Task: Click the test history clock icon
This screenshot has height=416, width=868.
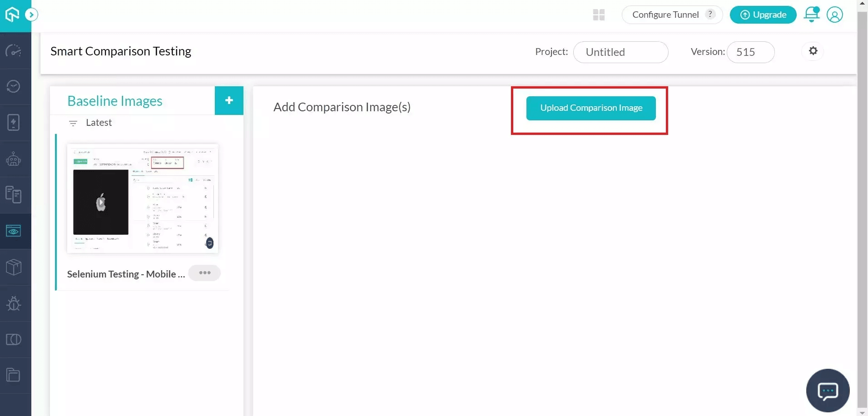Action: click(x=14, y=86)
